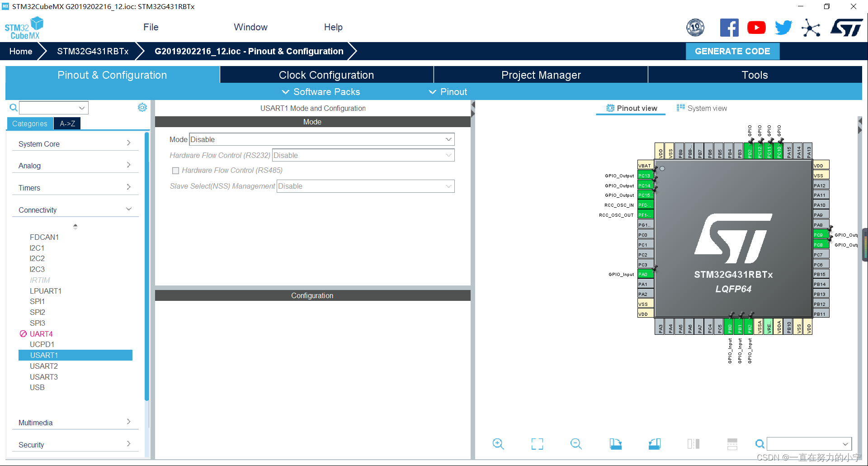The width and height of the screenshot is (868, 466).
Task: Click the green PC9 pin
Action: click(821, 235)
